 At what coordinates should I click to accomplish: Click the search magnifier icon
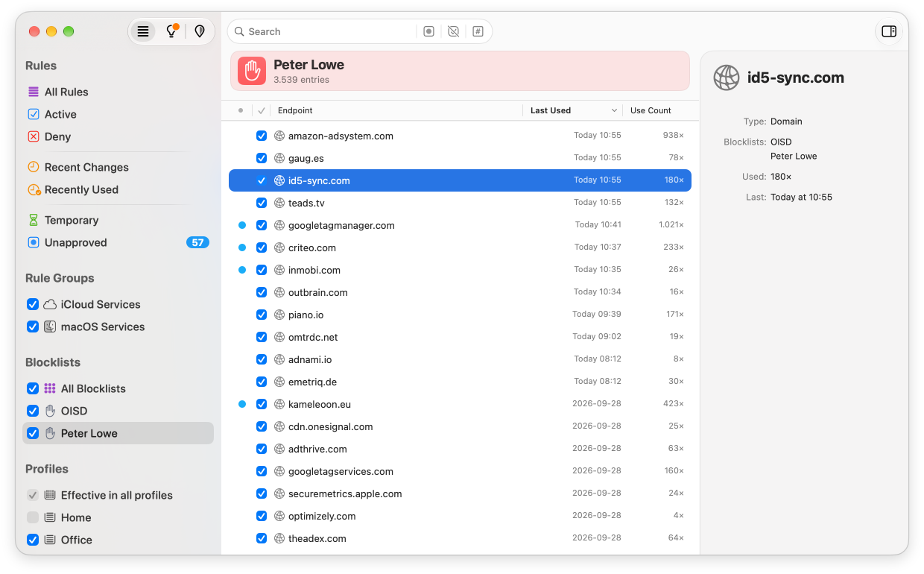239,31
